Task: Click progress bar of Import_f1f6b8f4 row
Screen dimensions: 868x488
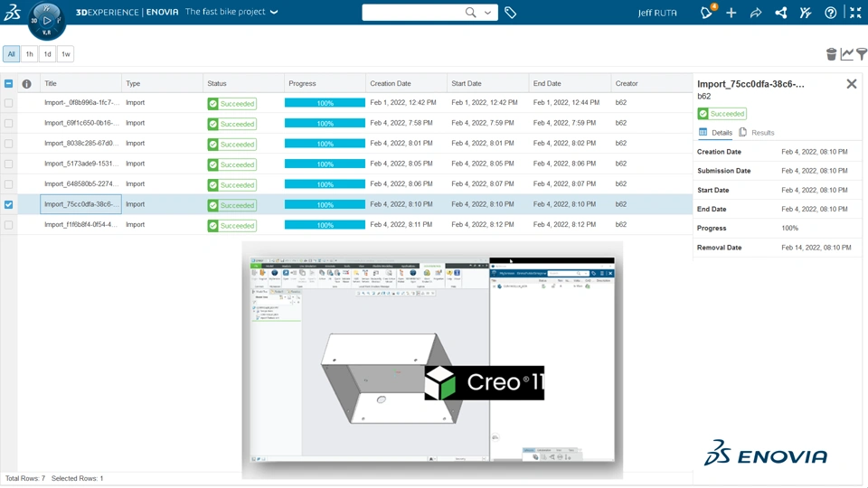Action: tap(325, 225)
